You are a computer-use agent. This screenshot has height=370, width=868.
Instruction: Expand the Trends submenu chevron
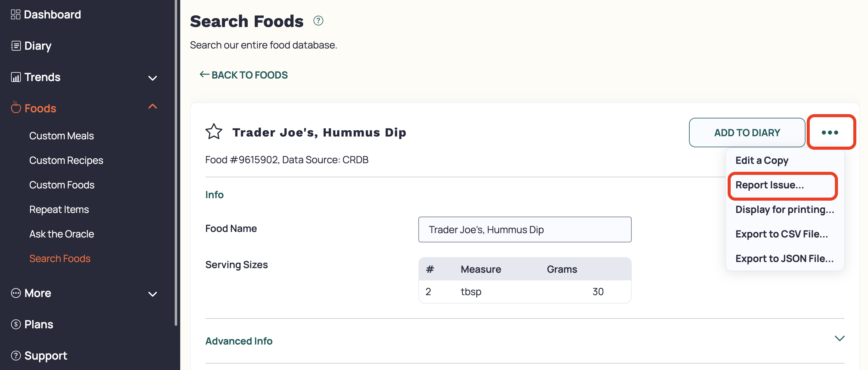click(x=153, y=78)
